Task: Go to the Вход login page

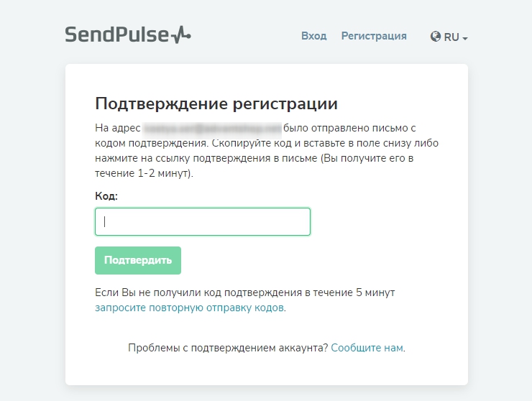Action: point(313,36)
